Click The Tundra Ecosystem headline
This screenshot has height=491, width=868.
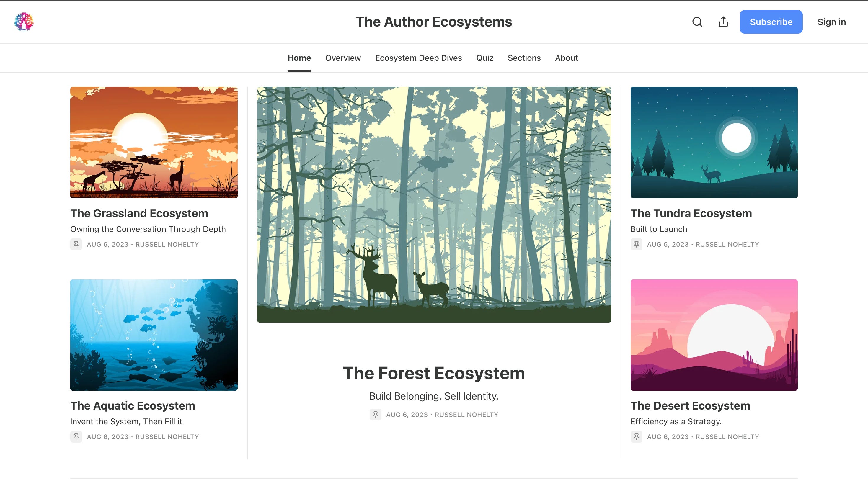[x=691, y=213]
